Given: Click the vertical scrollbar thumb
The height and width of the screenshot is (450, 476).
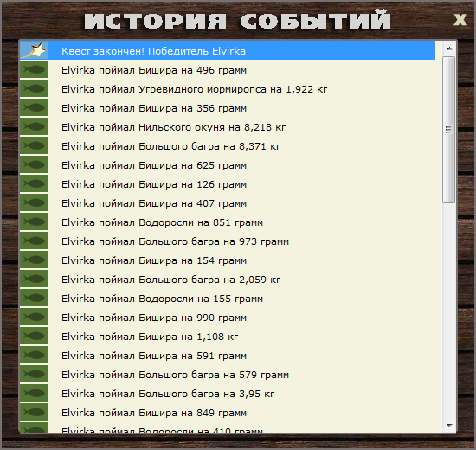Looking at the screenshot, I should point(448,130).
